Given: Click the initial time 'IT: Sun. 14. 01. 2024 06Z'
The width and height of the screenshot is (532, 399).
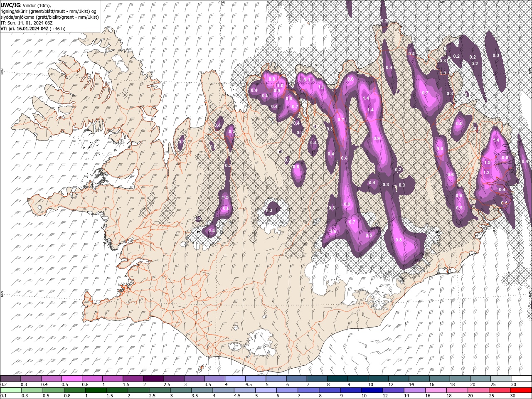Looking at the screenshot, I should (x=27, y=23).
